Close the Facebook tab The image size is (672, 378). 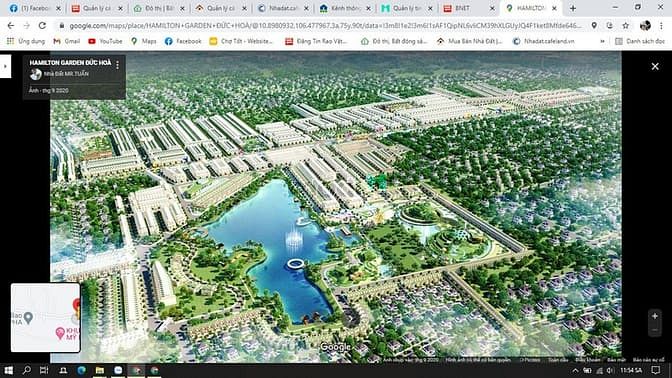coord(58,8)
